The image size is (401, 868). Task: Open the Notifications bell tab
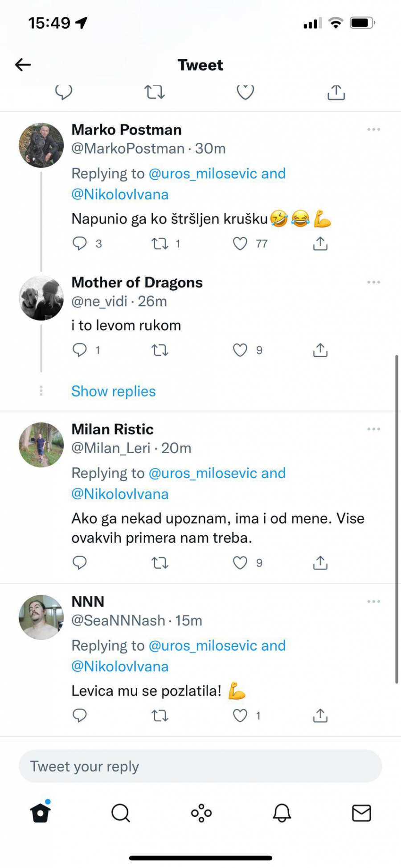(x=282, y=813)
